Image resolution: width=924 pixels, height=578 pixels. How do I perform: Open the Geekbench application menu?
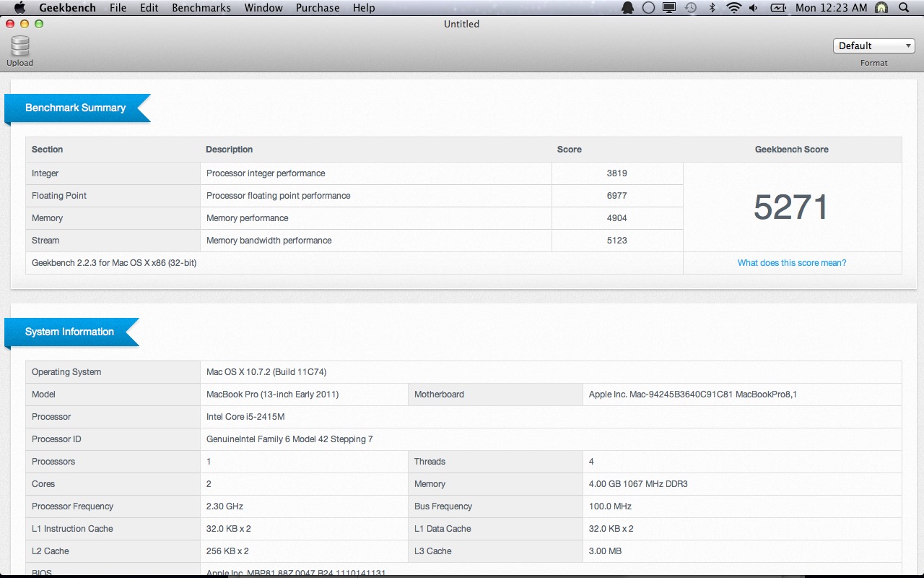tap(68, 8)
